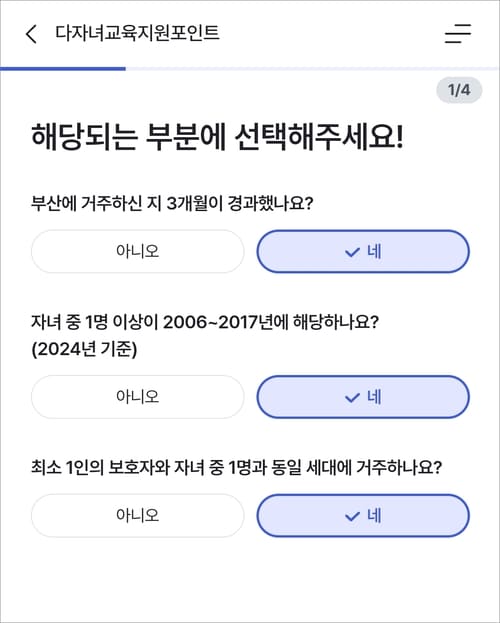
Task: Click the (2024년 기준) note text
Action: pos(84,350)
